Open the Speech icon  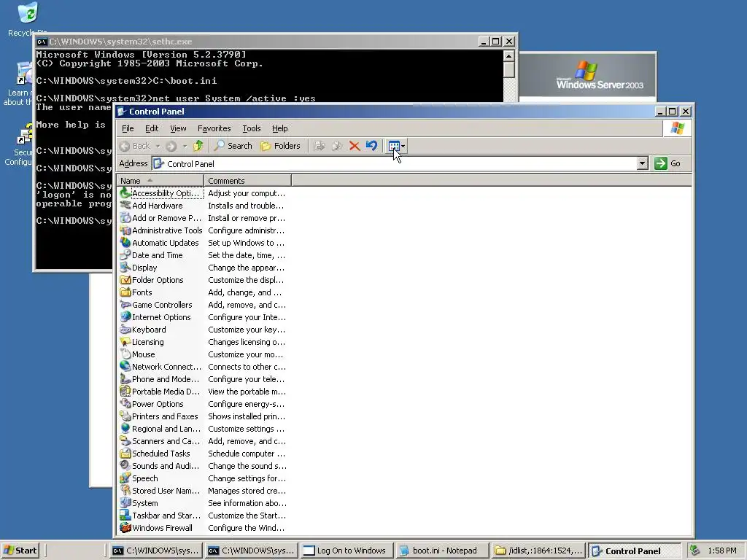click(125, 478)
